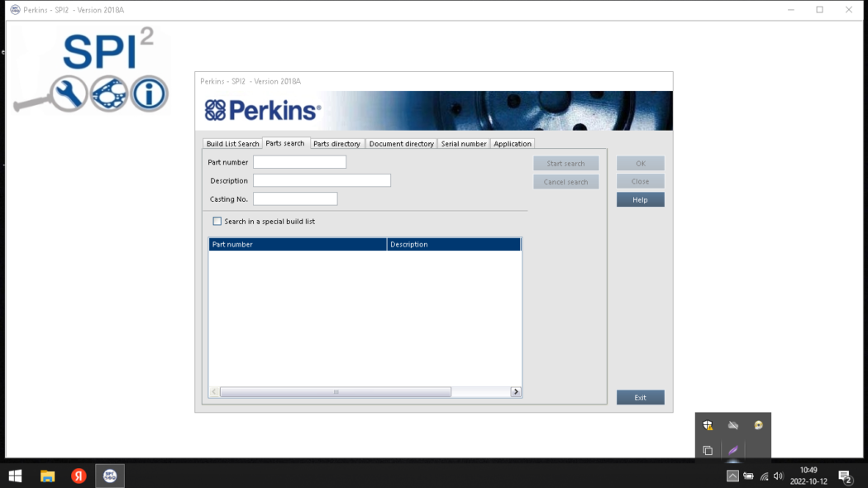The image size is (868, 488).
Task: Open the notification center icon
Action: click(845, 476)
